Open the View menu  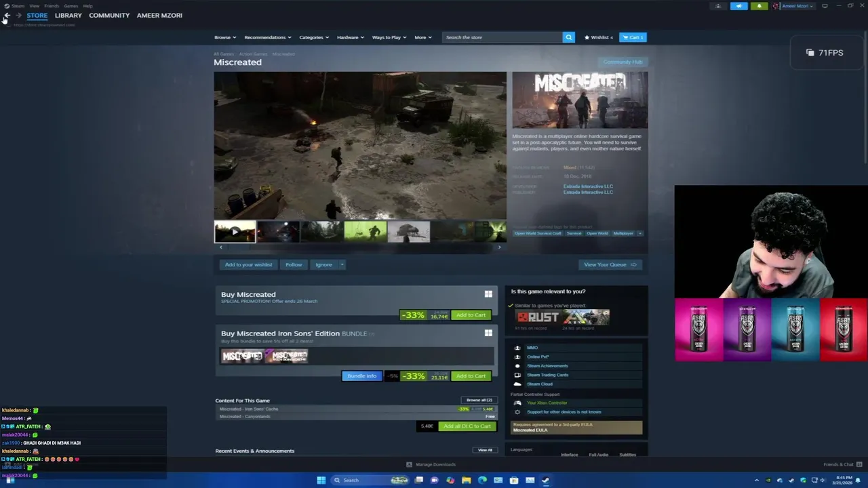click(x=34, y=5)
